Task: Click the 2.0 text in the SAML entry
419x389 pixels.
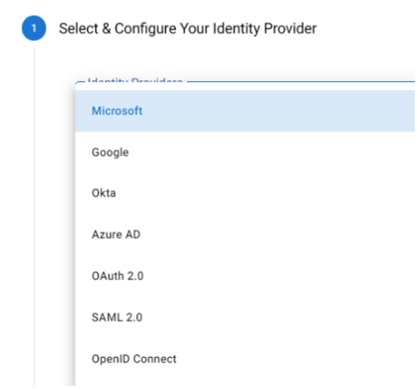Action: coord(134,317)
